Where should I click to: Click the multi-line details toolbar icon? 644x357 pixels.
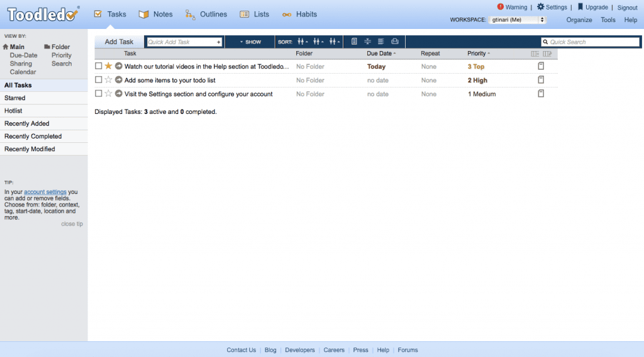(380, 42)
